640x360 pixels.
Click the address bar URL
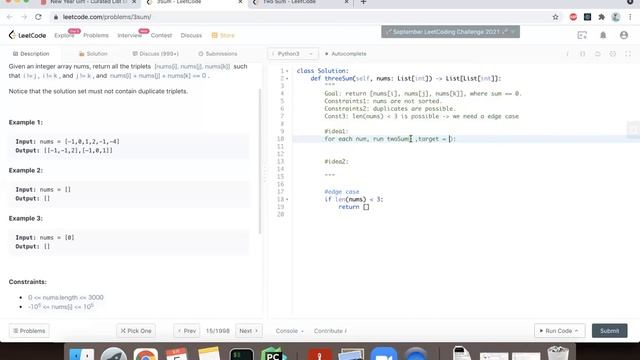[x=107, y=17]
